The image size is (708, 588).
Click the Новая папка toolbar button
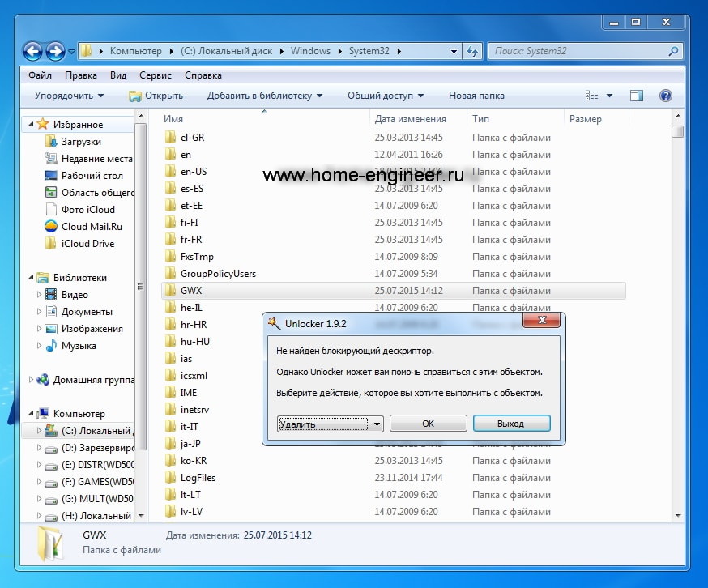tap(476, 96)
